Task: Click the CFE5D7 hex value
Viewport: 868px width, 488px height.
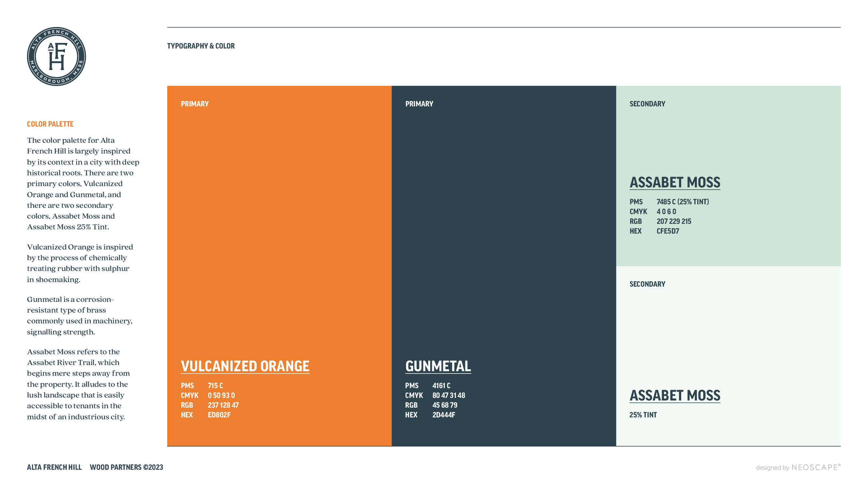Action: coord(668,231)
